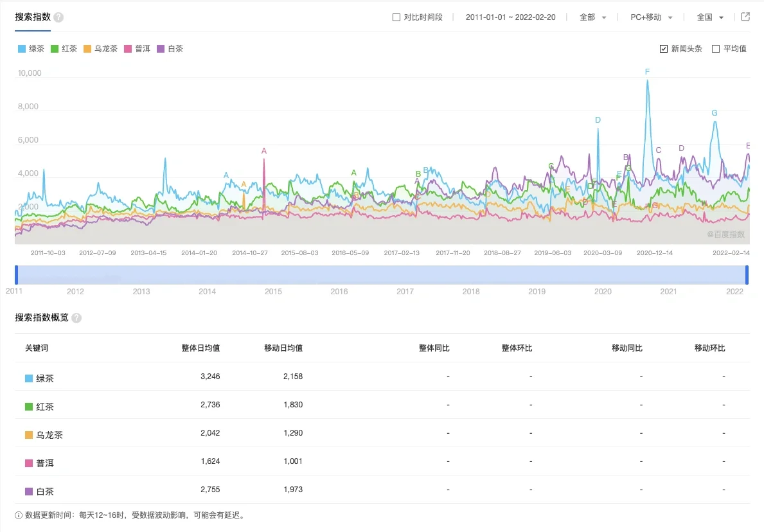Screen dimensions: 764x532
Task: Toggle 普洱 series in chart legend
Action: click(138, 49)
